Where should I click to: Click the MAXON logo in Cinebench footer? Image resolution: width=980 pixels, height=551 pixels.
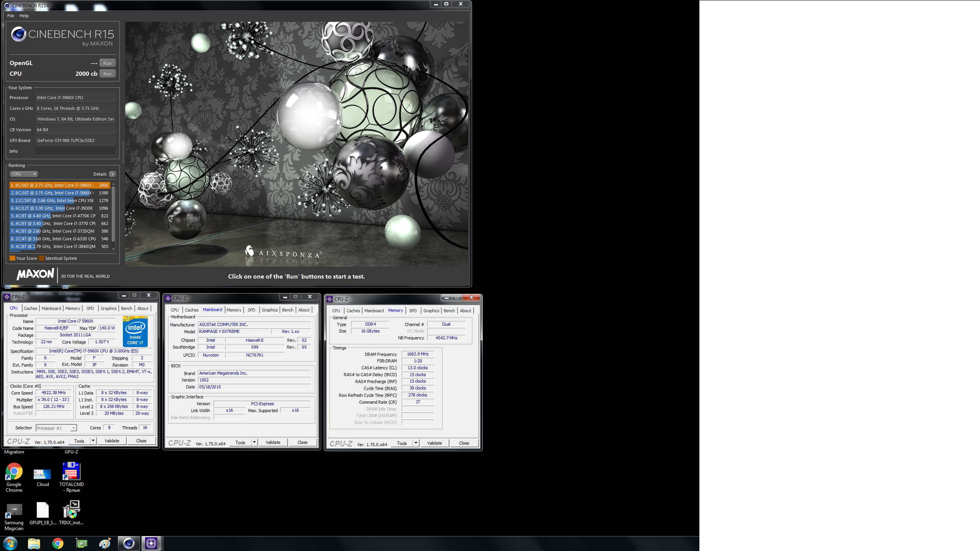point(36,275)
